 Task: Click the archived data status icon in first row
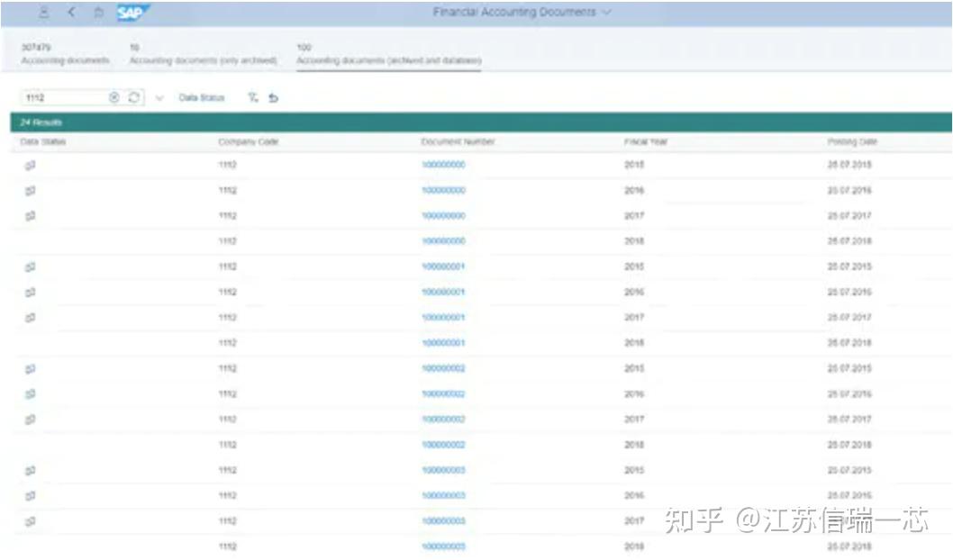[30, 165]
